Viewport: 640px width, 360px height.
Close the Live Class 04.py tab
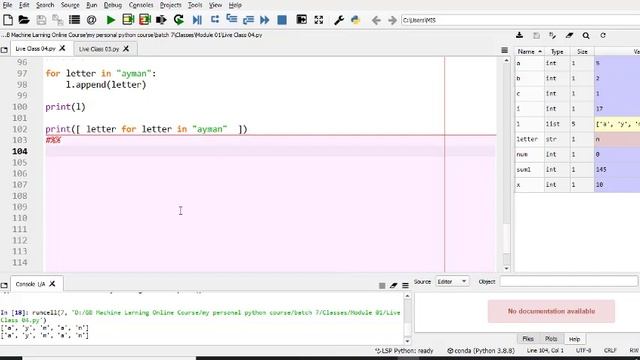coord(62,48)
